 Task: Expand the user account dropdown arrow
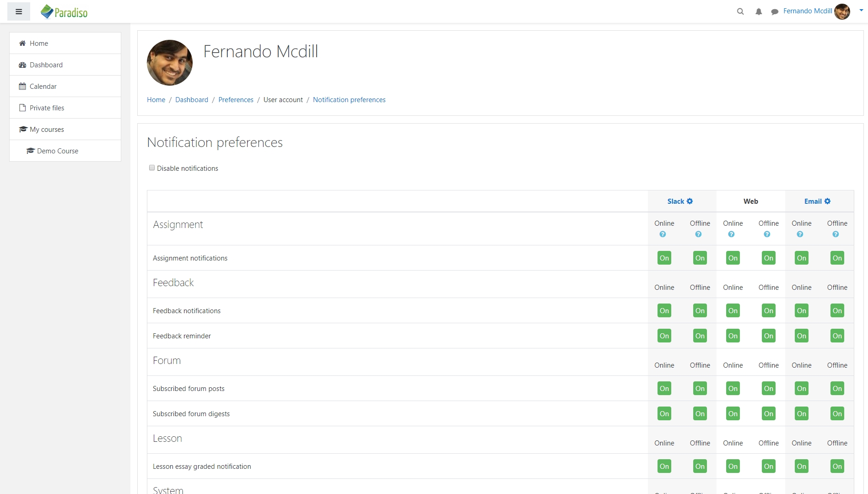[x=861, y=11]
